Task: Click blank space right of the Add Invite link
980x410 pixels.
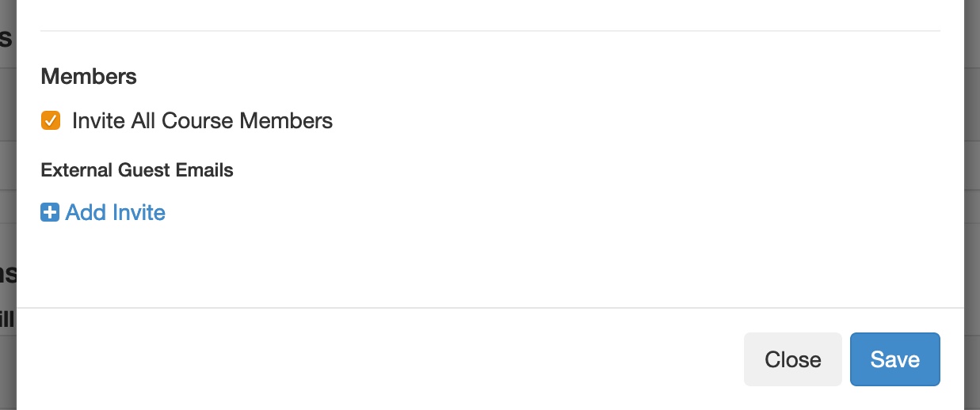Action: (475, 213)
